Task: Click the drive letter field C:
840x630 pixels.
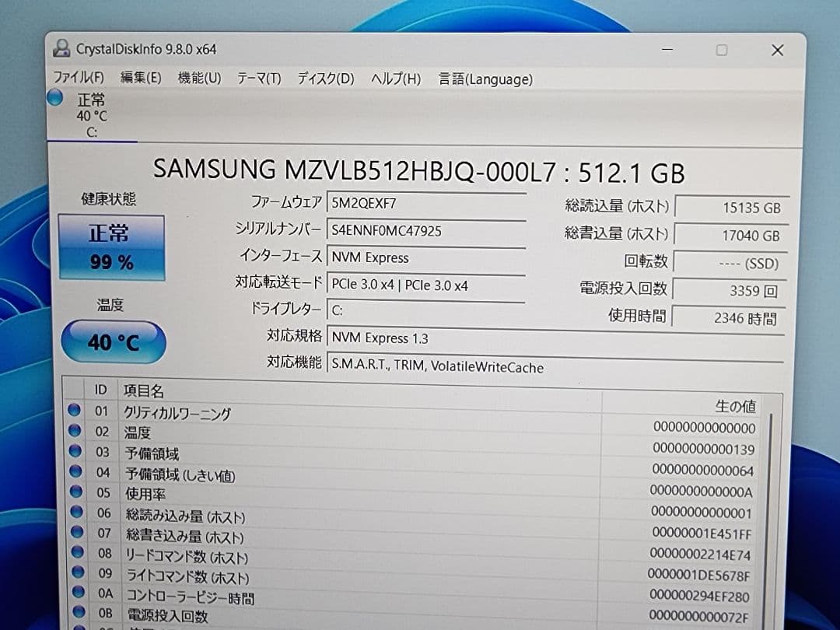Action: 426,310
